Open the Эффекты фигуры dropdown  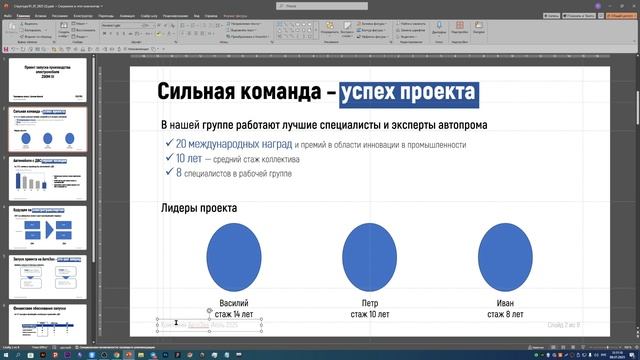pos(372,37)
